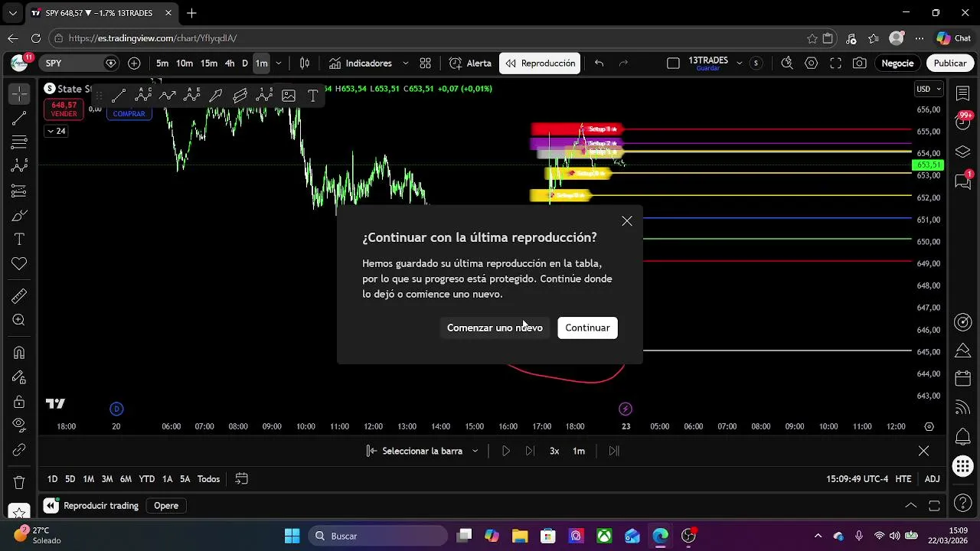Expand the favorite indicators dropdown arrow
This screenshot has width=980, height=551.
click(x=405, y=64)
